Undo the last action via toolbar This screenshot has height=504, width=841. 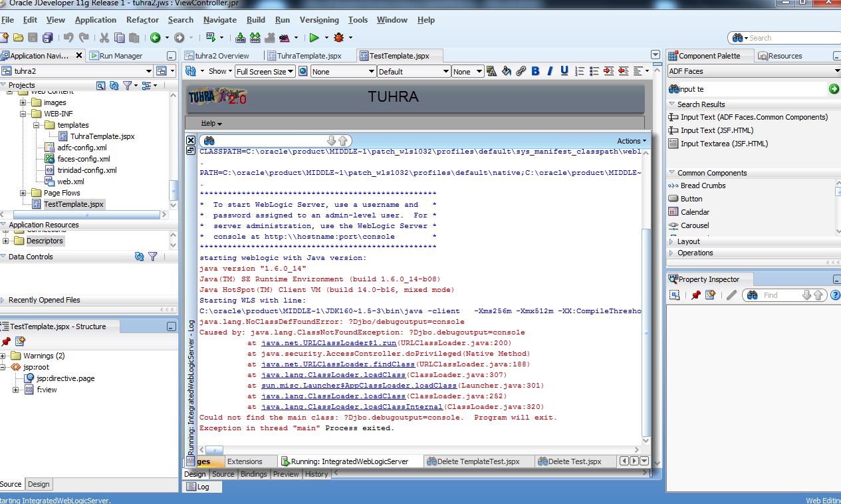click(x=68, y=38)
